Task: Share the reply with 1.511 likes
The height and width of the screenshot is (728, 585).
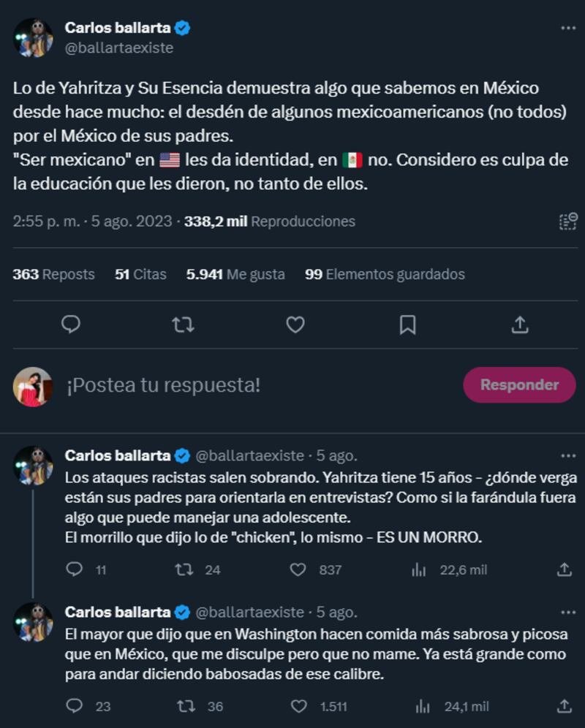Action: (x=565, y=706)
